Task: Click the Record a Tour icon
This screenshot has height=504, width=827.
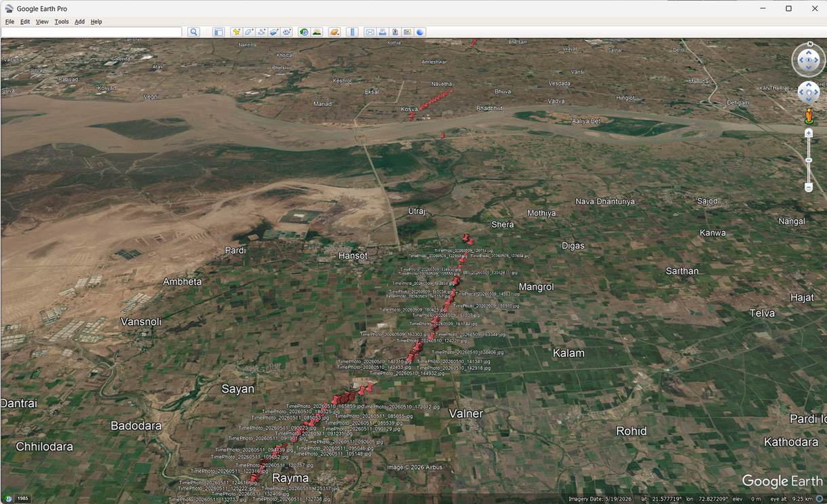Action: (287, 32)
